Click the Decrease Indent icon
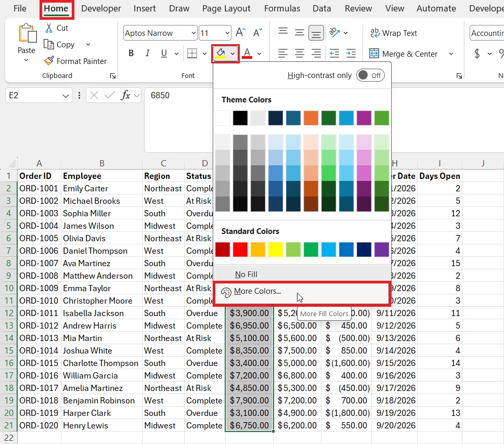Viewport: 504px width, 444px height. [334, 54]
